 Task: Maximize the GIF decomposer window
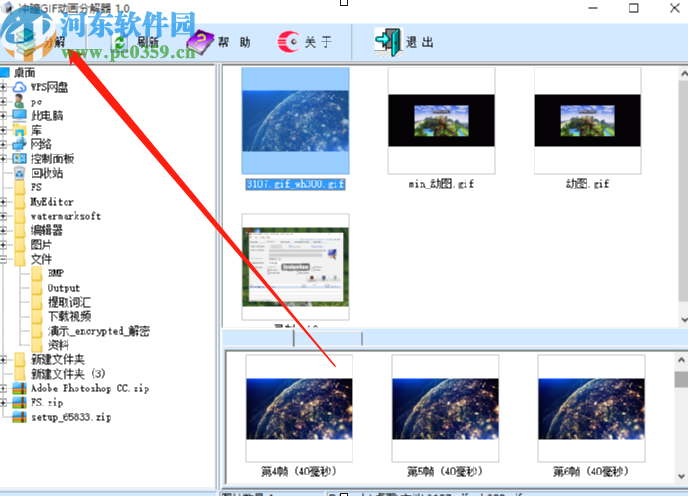(x=634, y=8)
